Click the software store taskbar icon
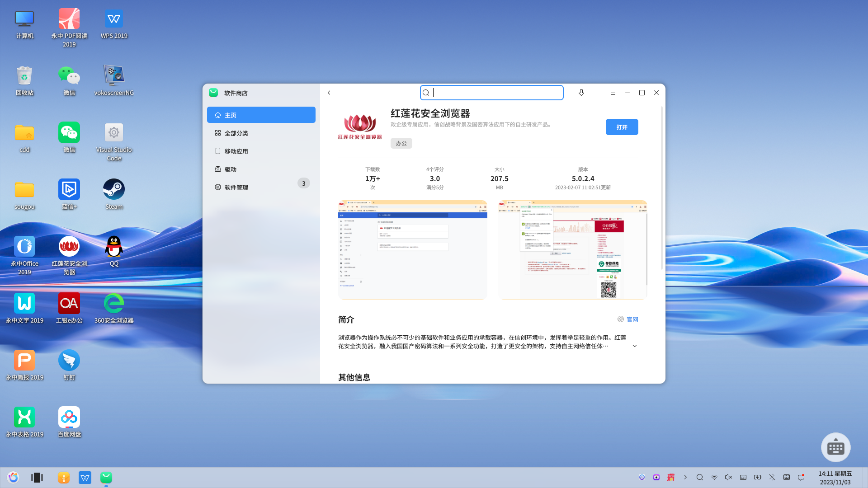Screen dimensions: 868x488 pos(106,478)
